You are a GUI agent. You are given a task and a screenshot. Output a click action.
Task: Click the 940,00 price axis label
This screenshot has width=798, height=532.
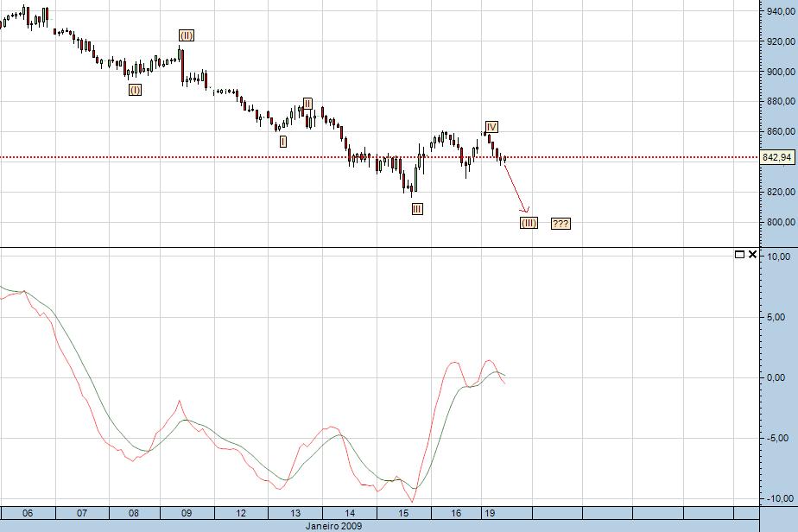click(780, 11)
